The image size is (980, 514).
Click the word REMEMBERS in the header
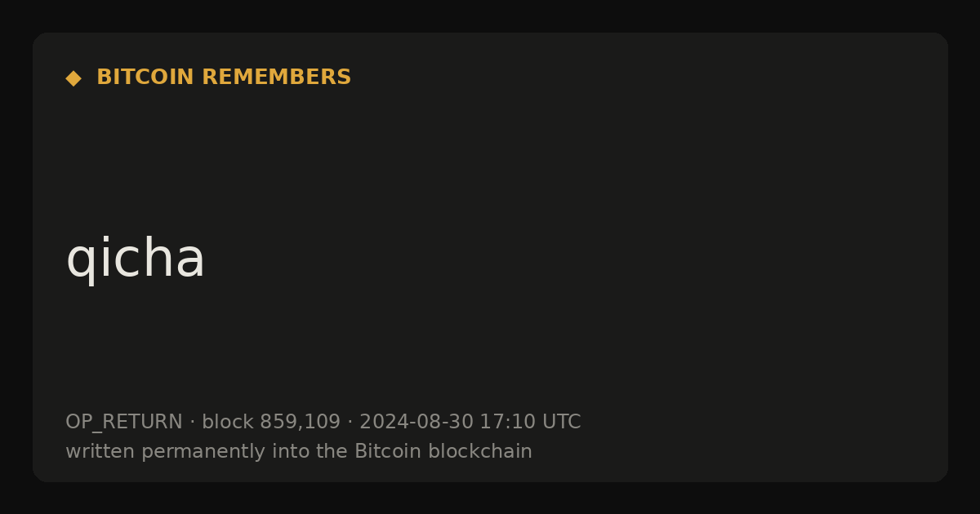(276, 78)
